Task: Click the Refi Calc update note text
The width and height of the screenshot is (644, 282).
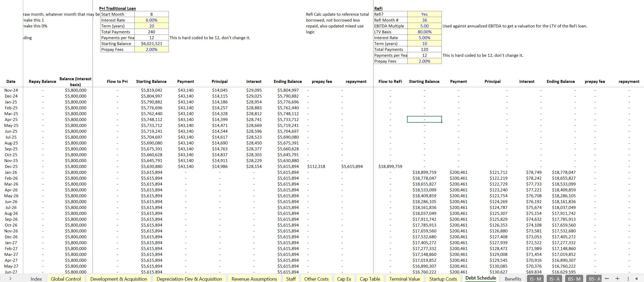Action: (x=337, y=23)
